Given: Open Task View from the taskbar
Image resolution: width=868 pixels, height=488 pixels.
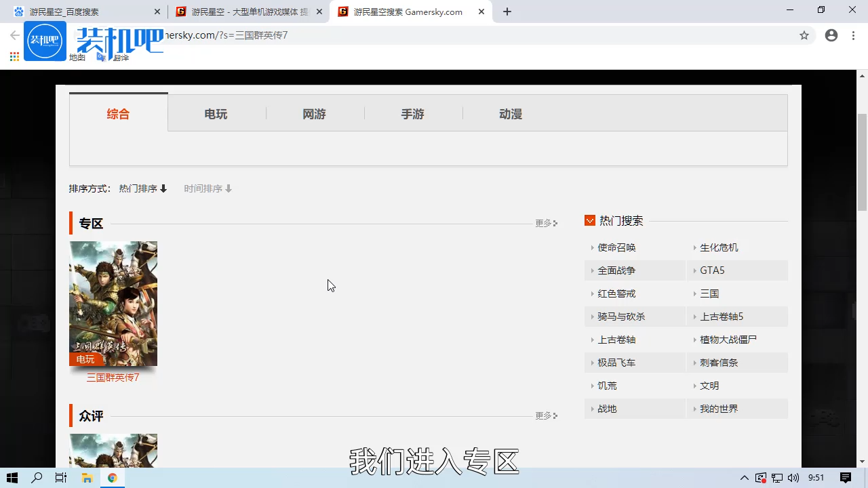Looking at the screenshot, I should (x=60, y=478).
